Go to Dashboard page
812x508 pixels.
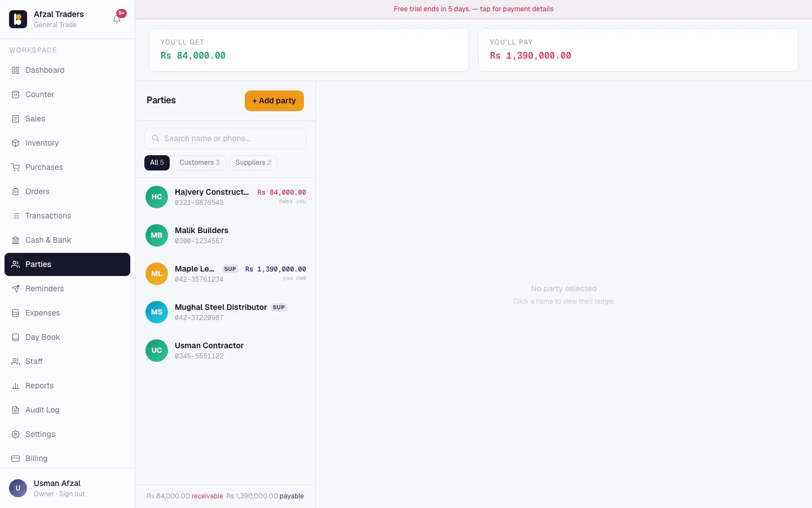[67, 71]
